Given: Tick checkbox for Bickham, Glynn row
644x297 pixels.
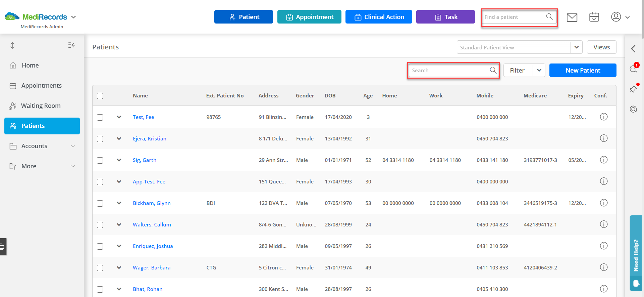Looking at the screenshot, I should click(100, 203).
